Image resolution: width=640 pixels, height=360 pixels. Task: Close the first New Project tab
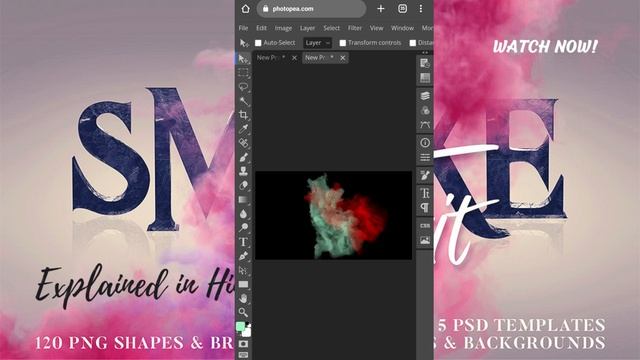[x=294, y=58]
